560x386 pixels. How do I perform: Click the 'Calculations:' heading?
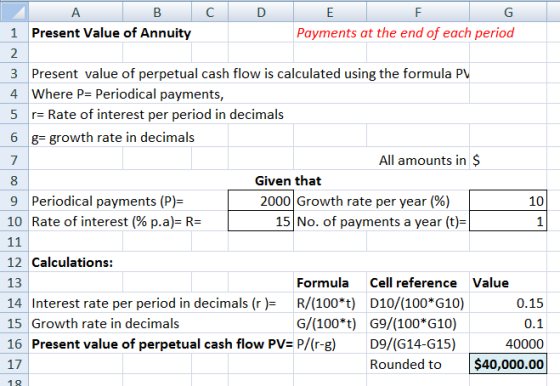click(72, 262)
